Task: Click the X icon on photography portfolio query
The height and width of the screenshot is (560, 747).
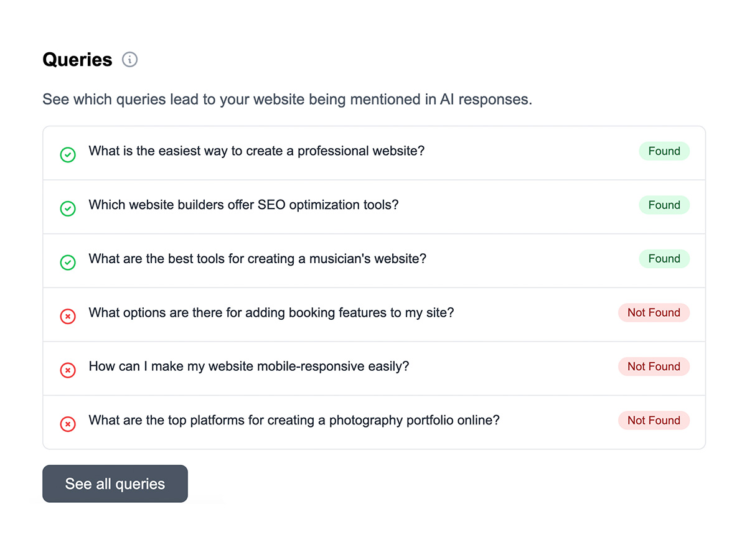Action: click(68, 424)
